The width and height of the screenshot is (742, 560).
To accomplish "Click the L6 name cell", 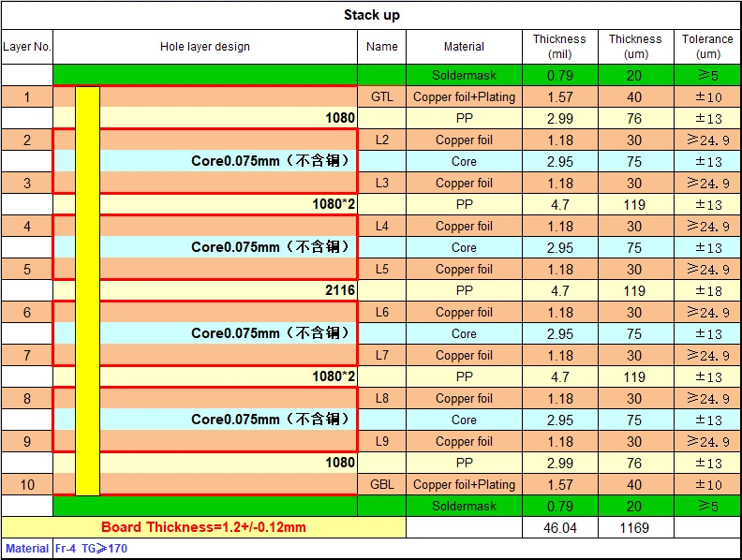I will pos(382,312).
